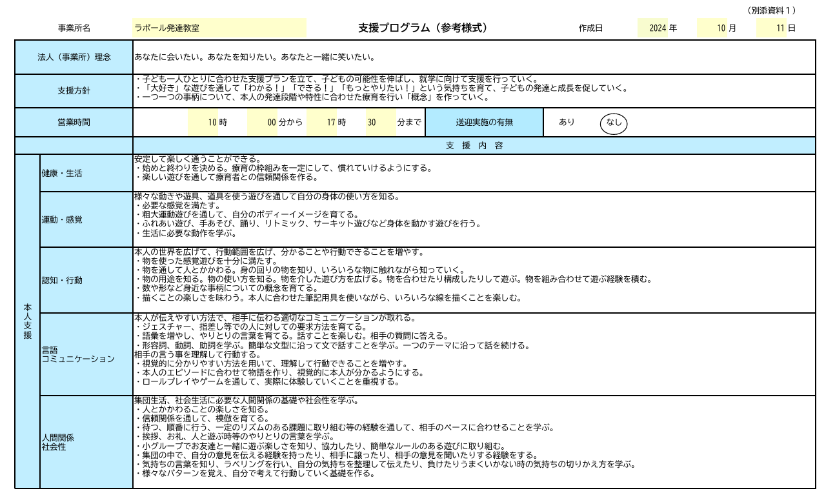Click the line starting 待つ、順番に行う
The height and width of the screenshot is (504, 835).
pyautogui.click(x=345, y=427)
